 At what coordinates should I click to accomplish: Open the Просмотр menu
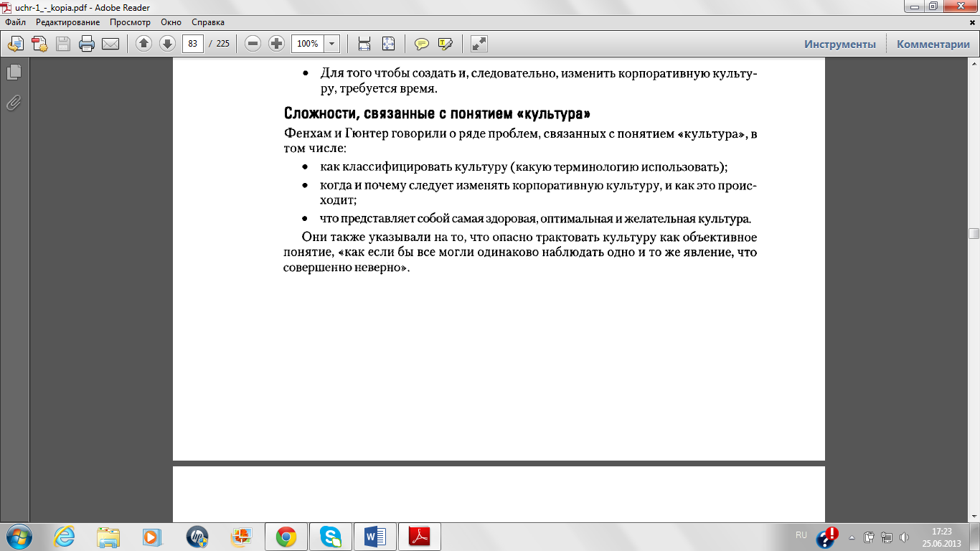click(130, 22)
